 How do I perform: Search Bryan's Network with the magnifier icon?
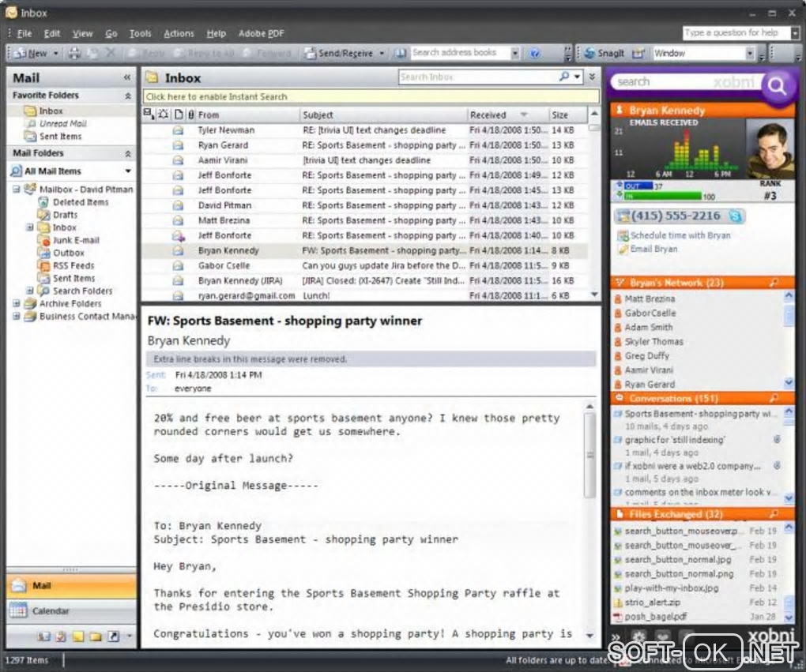(x=774, y=283)
